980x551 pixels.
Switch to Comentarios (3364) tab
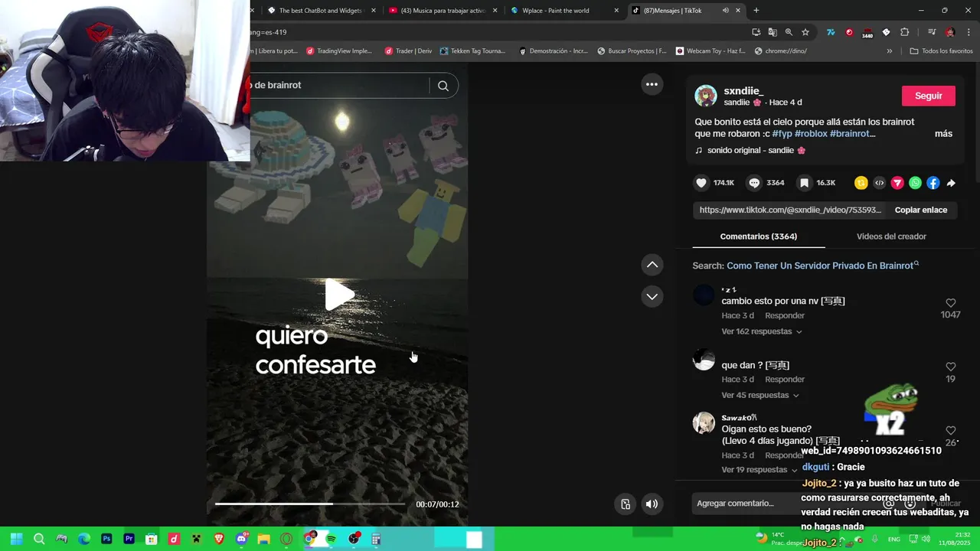pos(758,236)
